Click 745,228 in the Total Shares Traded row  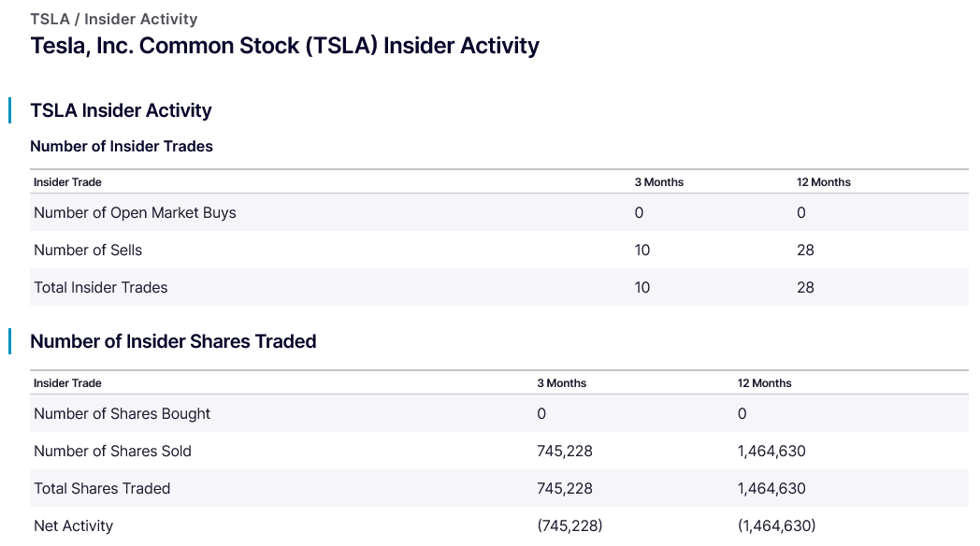click(565, 489)
